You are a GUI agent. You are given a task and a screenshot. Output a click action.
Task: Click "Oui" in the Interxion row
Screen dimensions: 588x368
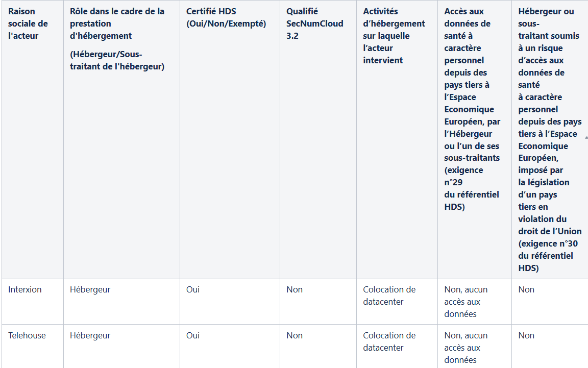[193, 289]
